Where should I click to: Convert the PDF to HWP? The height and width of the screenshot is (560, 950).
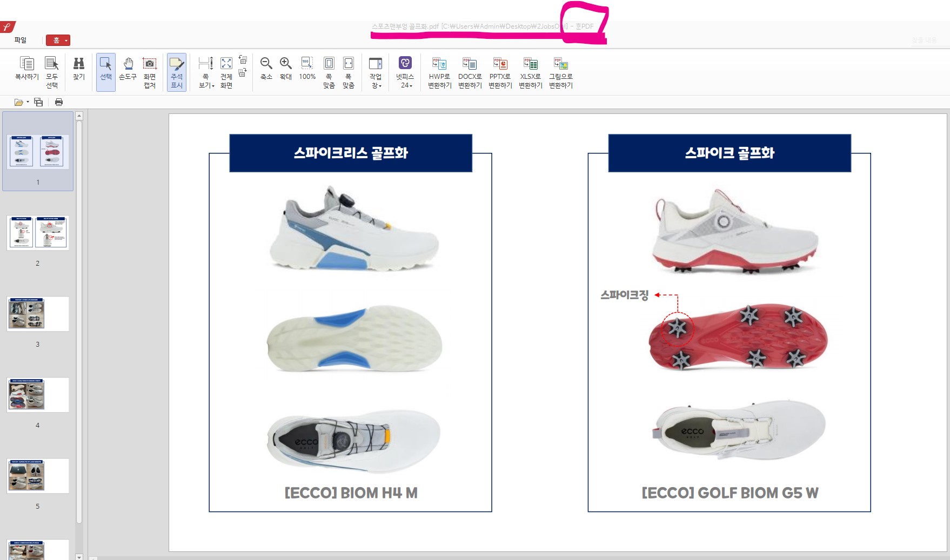[440, 72]
